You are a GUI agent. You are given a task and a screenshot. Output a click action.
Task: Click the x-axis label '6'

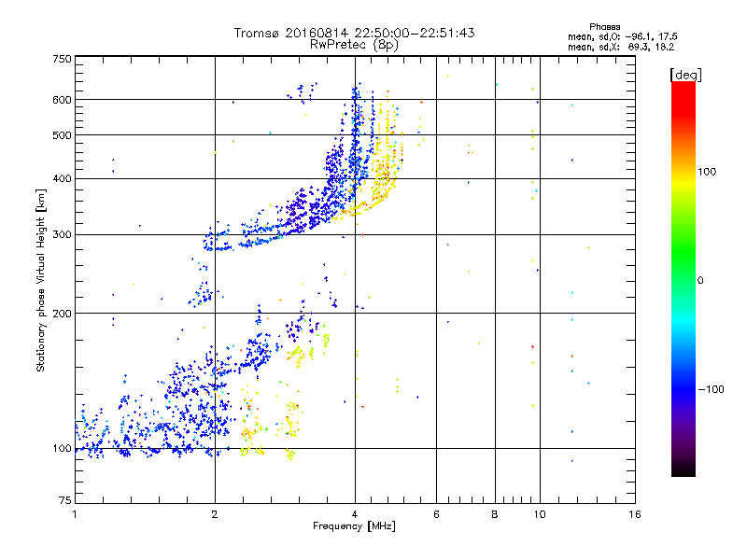coord(436,514)
